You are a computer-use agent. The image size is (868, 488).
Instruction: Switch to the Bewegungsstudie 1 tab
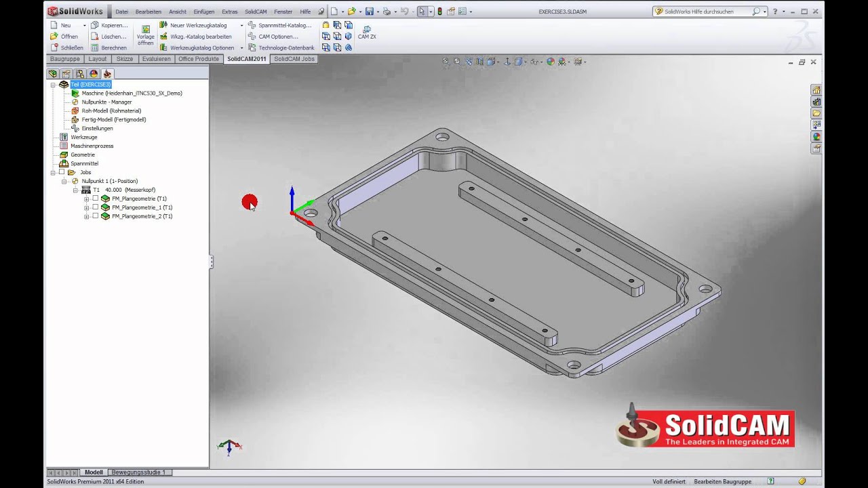pos(138,472)
